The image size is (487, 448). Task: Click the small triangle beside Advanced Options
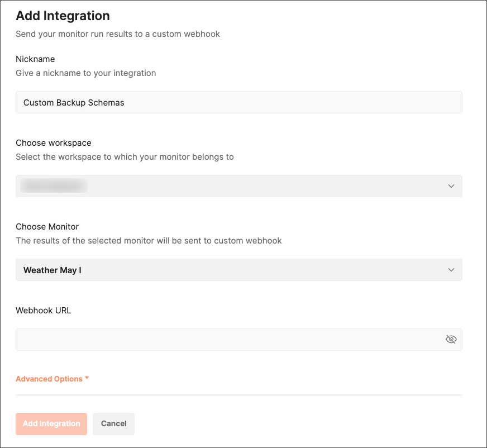coord(87,378)
